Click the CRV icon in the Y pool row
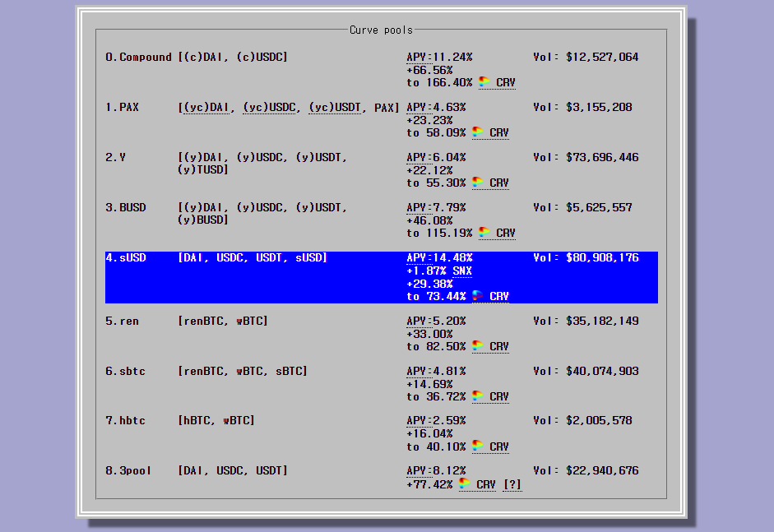The height and width of the screenshot is (532, 774). (x=478, y=182)
